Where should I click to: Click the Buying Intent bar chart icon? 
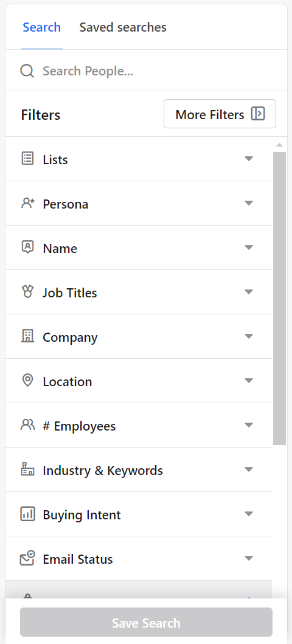point(27,514)
